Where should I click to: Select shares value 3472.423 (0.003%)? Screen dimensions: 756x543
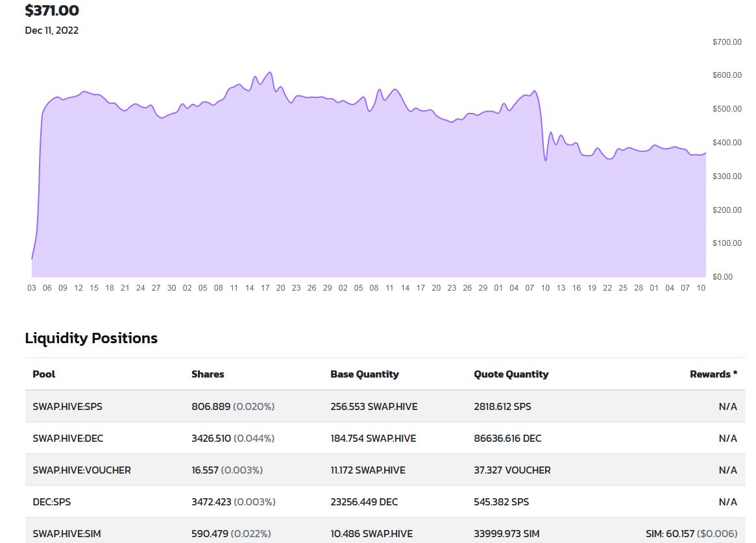pyautogui.click(x=234, y=502)
